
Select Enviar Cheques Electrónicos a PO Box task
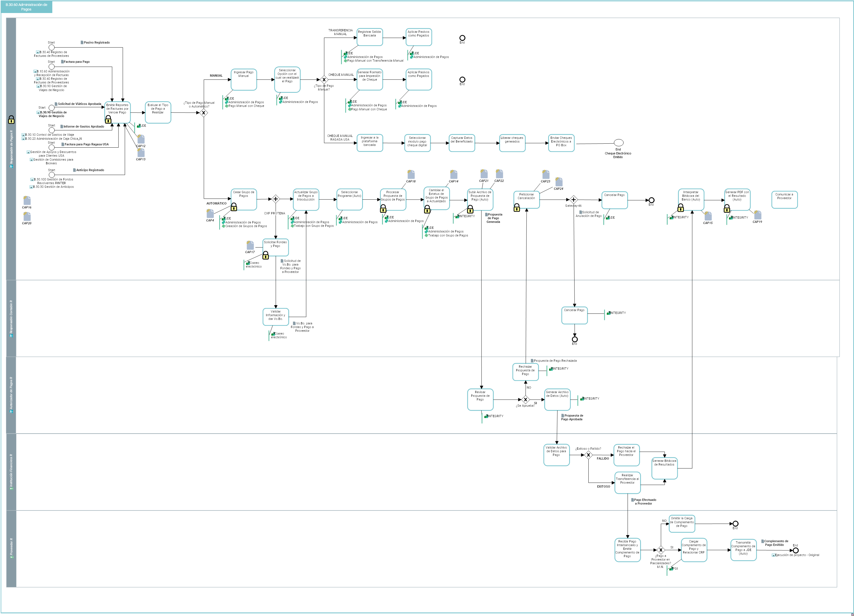(x=561, y=143)
